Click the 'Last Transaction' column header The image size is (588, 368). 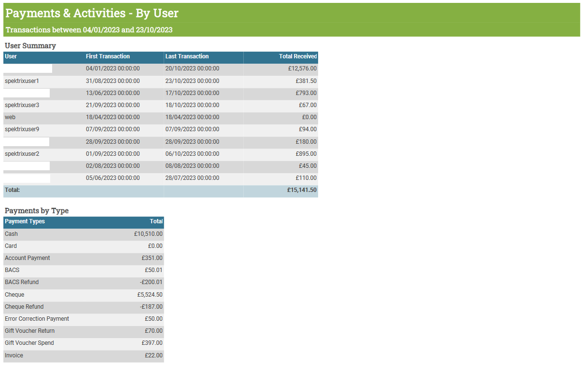click(187, 56)
